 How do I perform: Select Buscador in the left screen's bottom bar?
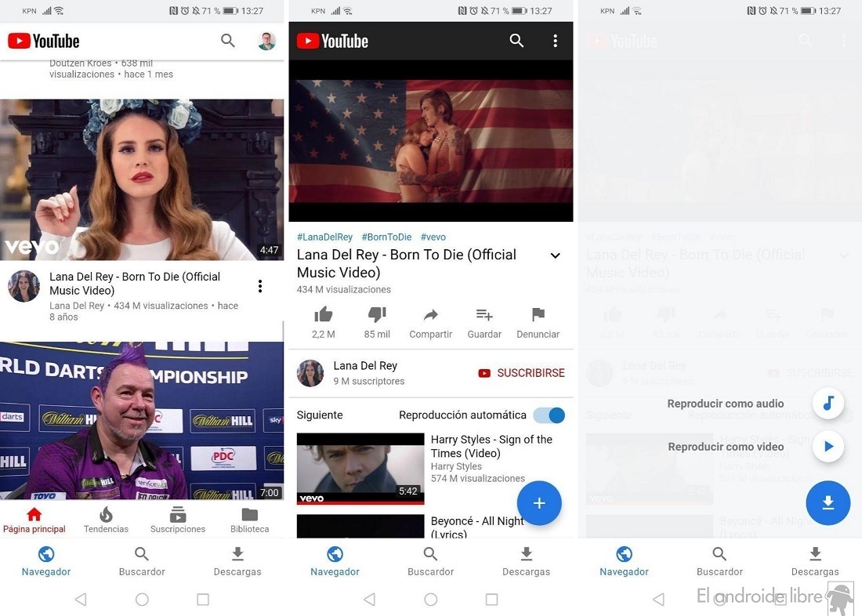click(x=142, y=562)
